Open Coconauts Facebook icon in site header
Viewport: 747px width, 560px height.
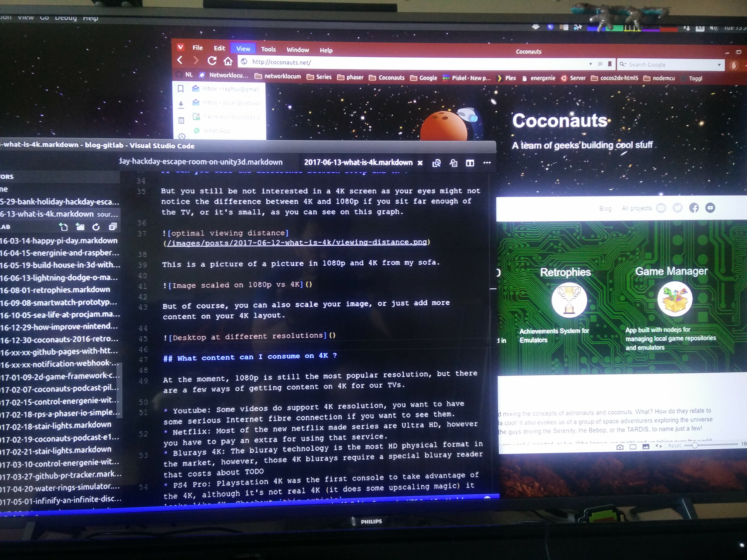click(694, 208)
